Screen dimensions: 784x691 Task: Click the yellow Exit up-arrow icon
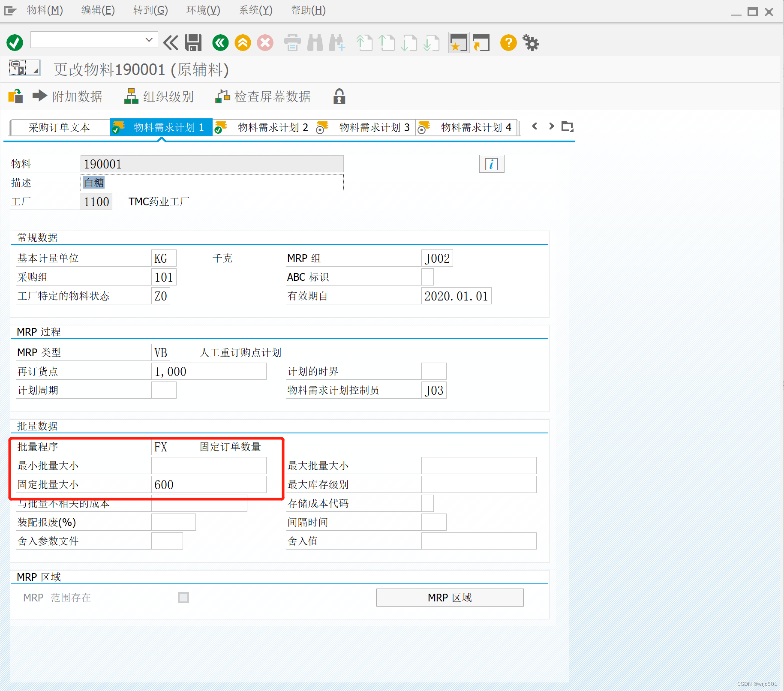click(x=243, y=43)
